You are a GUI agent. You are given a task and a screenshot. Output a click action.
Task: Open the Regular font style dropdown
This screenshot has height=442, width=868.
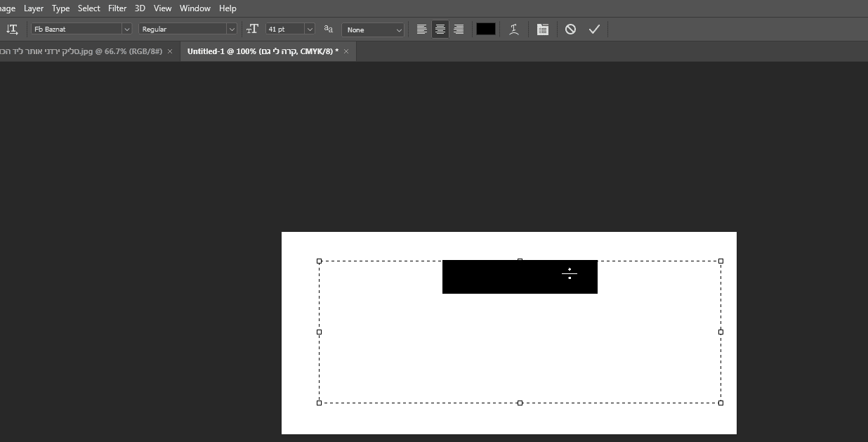click(x=231, y=29)
